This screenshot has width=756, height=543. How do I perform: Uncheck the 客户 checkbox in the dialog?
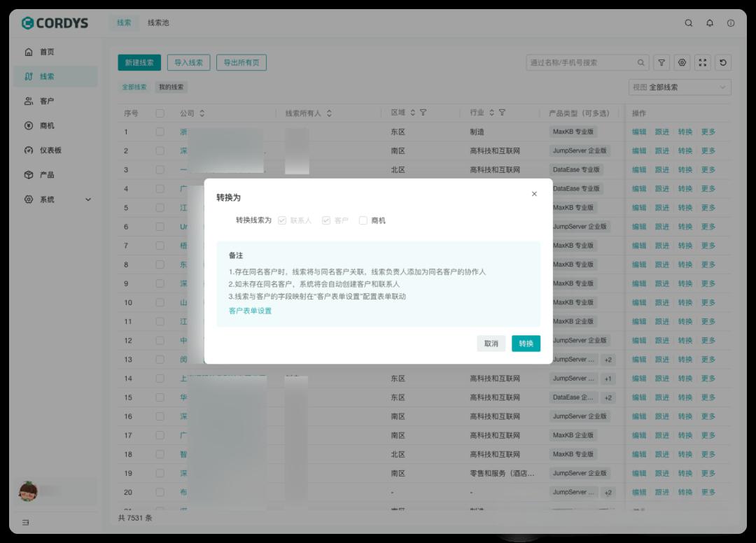(x=325, y=220)
